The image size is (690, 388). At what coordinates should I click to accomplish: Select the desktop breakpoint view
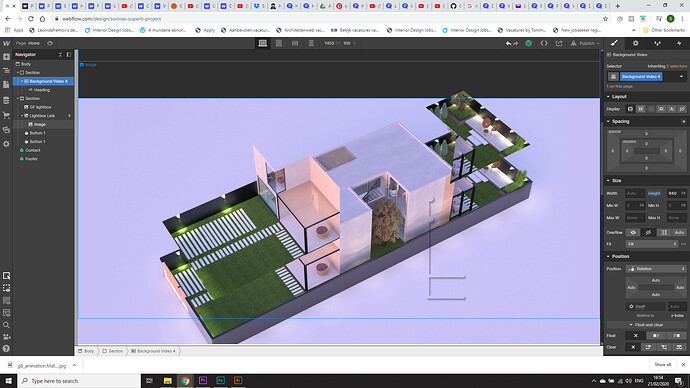[x=263, y=43]
